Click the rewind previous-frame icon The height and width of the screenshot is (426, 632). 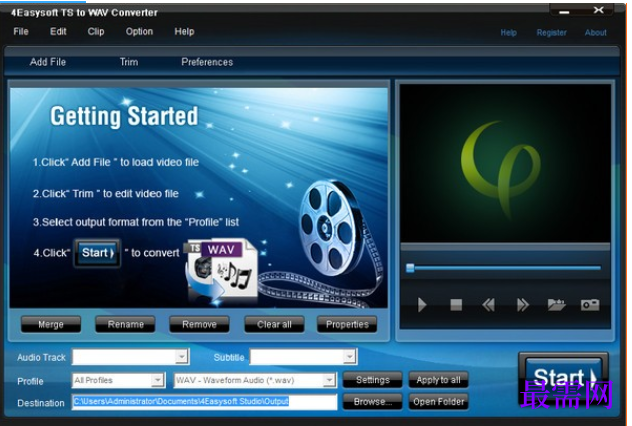(489, 305)
